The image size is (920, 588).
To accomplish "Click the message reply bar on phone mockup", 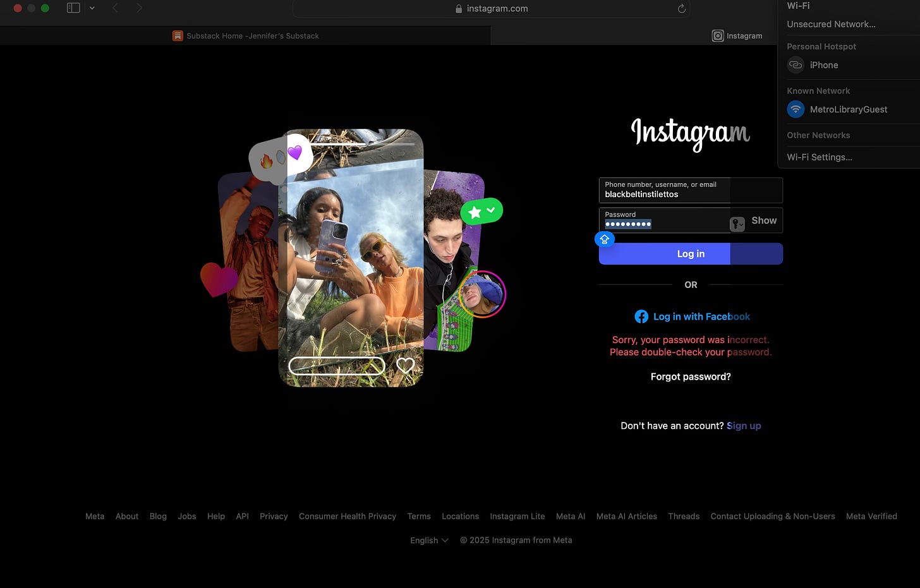I will pyautogui.click(x=337, y=366).
